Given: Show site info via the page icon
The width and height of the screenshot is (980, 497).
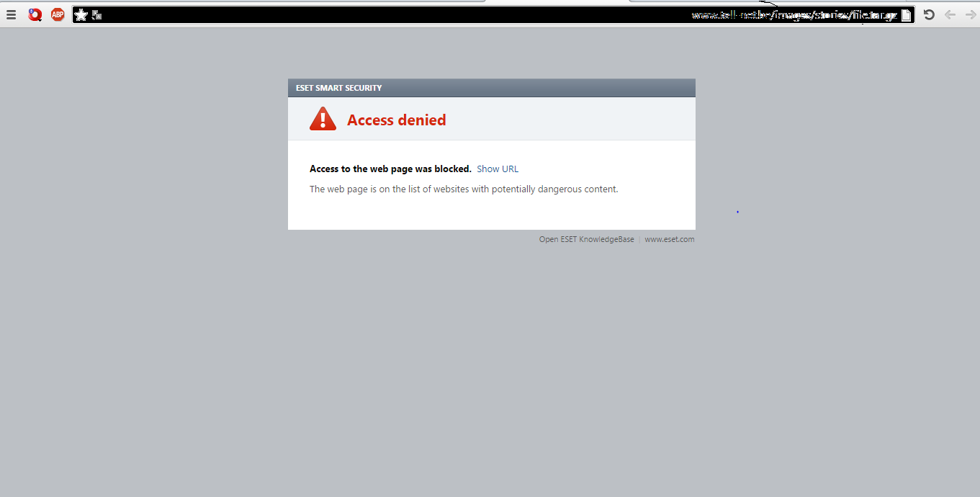Looking at the screenshot, I should [907, 15].
